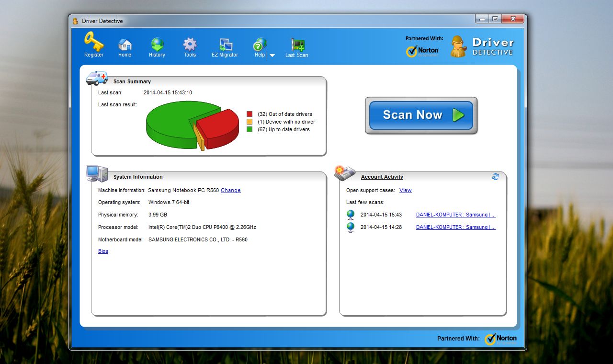Open the 15:43 DANIEL-KOMPUTER scan link
Viewport: 613px width, 364px height.
(455, 215)
